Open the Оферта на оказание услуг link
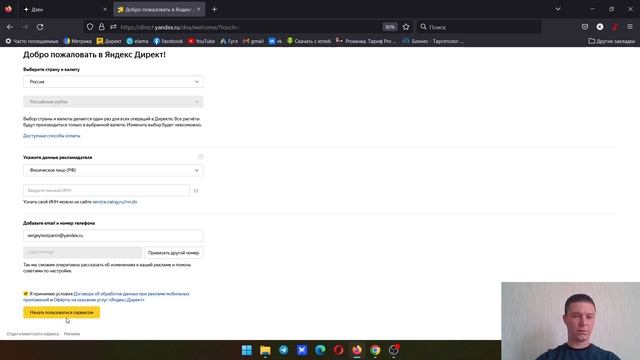The image size is (640, 360). point(99,300)
